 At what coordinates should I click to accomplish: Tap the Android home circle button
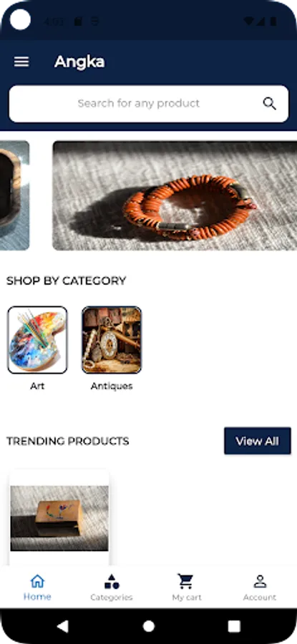point(149,626)
